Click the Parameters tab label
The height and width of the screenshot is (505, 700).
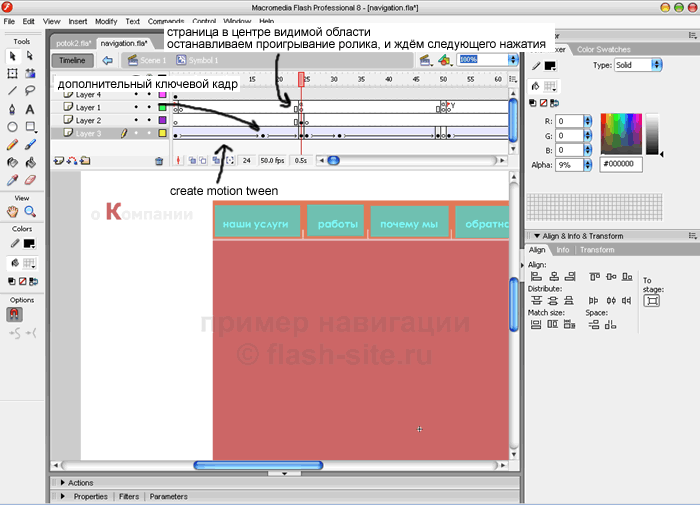tap(168, 497)
